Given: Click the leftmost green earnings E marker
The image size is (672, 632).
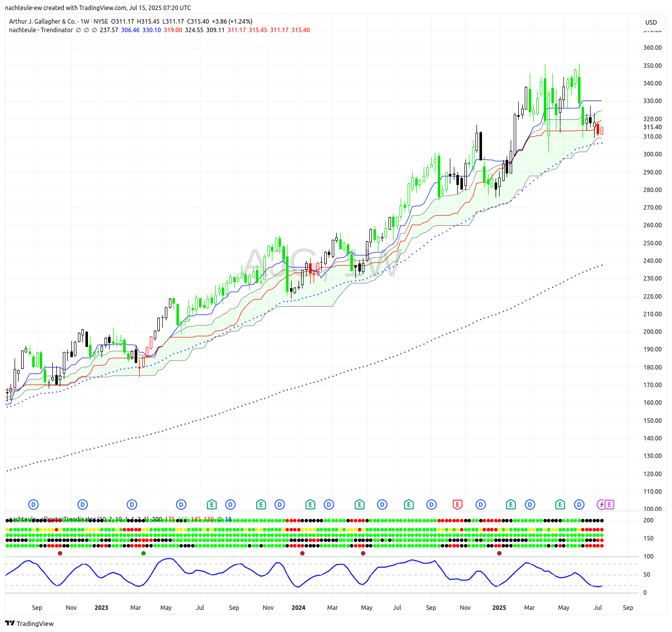Looking at the screenshot, I should (212, 504).
